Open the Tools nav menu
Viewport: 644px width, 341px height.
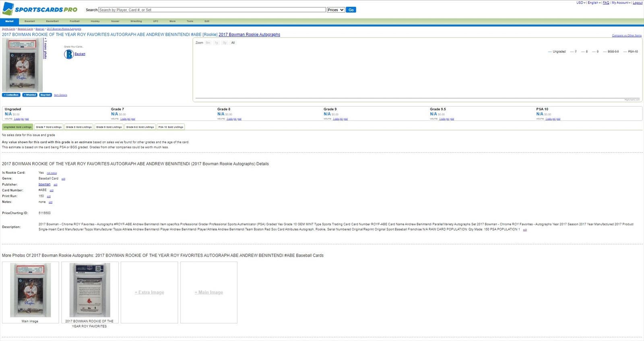[190, 21]
